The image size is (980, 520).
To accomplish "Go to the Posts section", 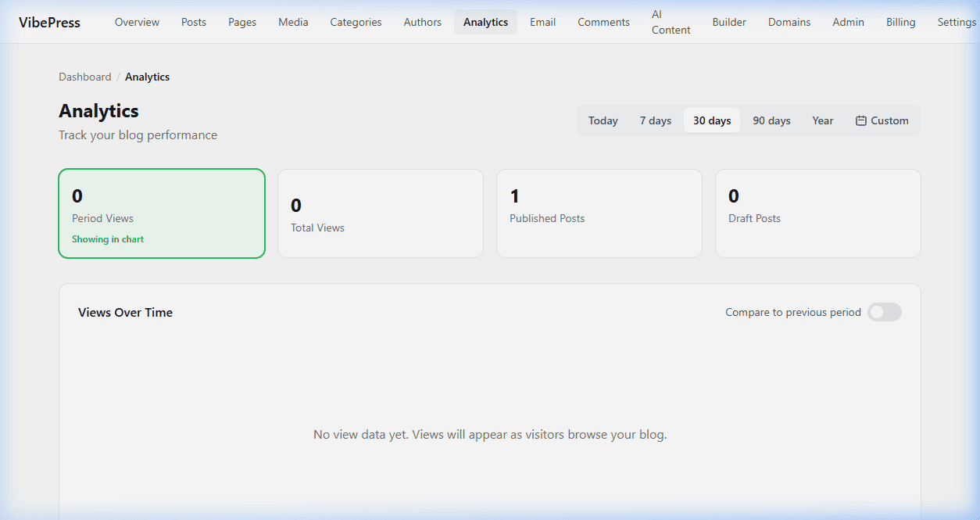I will click(x=194, y=22).
